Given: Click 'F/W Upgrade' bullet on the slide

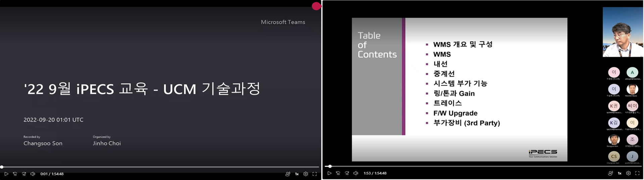Looking at the screenshot, I should point(455,113).
